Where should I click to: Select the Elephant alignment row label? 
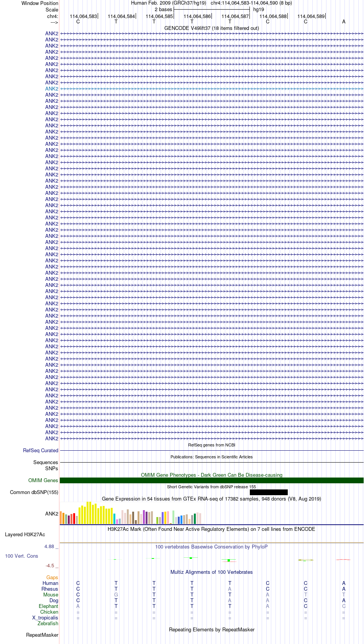point(49,606)
